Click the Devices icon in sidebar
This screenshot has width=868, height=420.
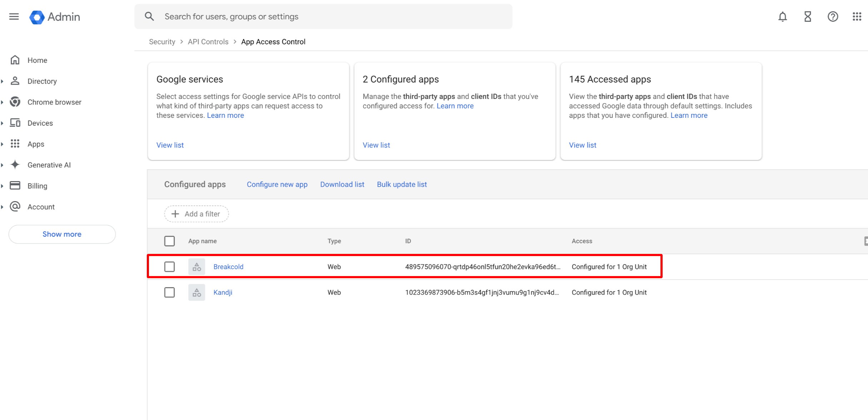pos(15,123)
